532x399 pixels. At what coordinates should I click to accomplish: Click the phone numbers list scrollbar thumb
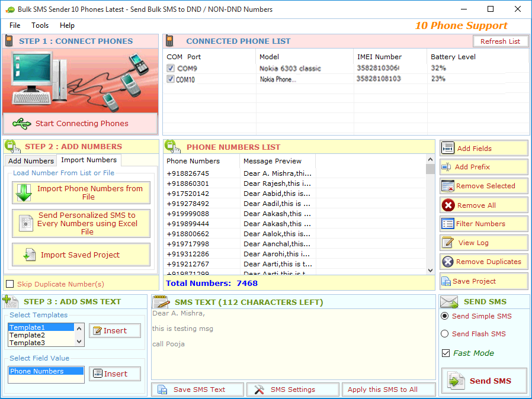tap(430, 169)
